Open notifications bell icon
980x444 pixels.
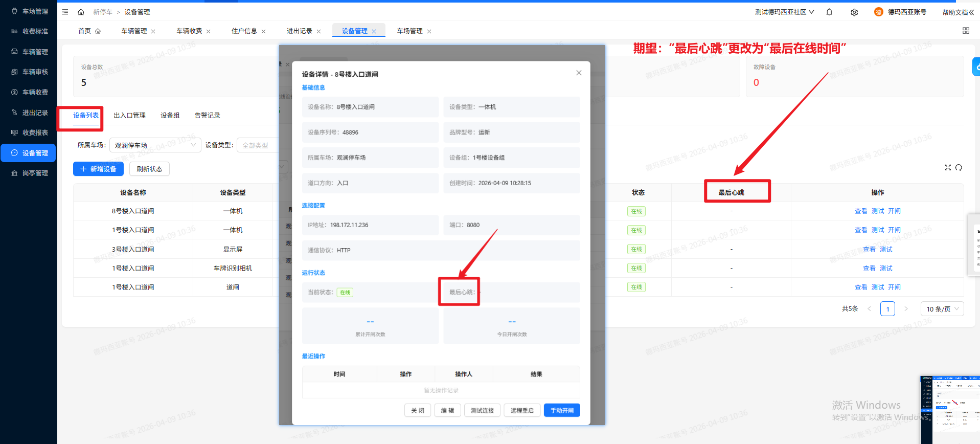click(x=829, y=12)
